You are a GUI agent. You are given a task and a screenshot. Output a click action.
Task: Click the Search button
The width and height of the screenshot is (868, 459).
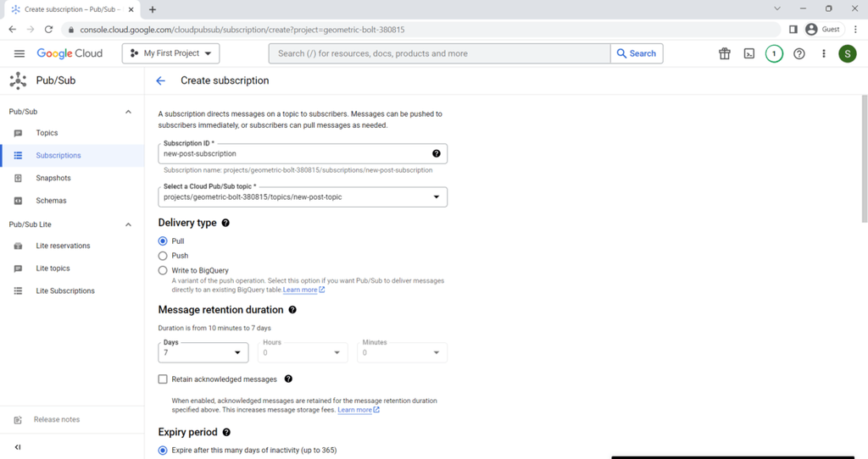(637, 53)
